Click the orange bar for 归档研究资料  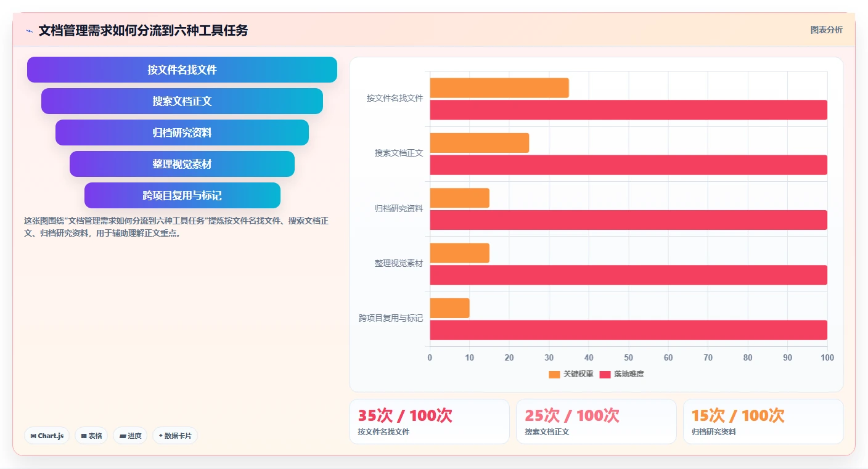(460, 198)
